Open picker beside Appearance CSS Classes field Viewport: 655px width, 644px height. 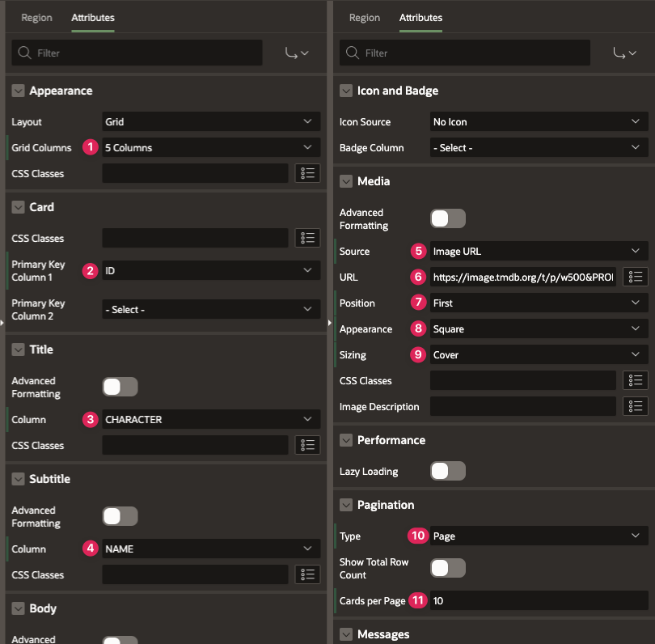(307, 173)
